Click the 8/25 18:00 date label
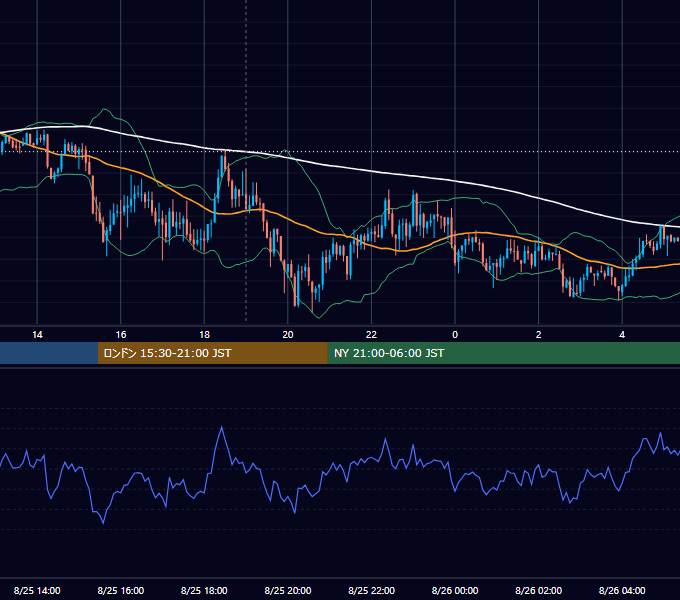Viewport: 680px width, 600px height. [x=204, y=590]
